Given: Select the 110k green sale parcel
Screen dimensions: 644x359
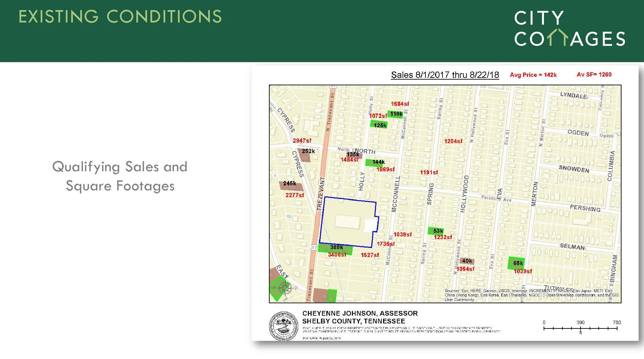Looking at the screenshot, I should tap(395, 114).
